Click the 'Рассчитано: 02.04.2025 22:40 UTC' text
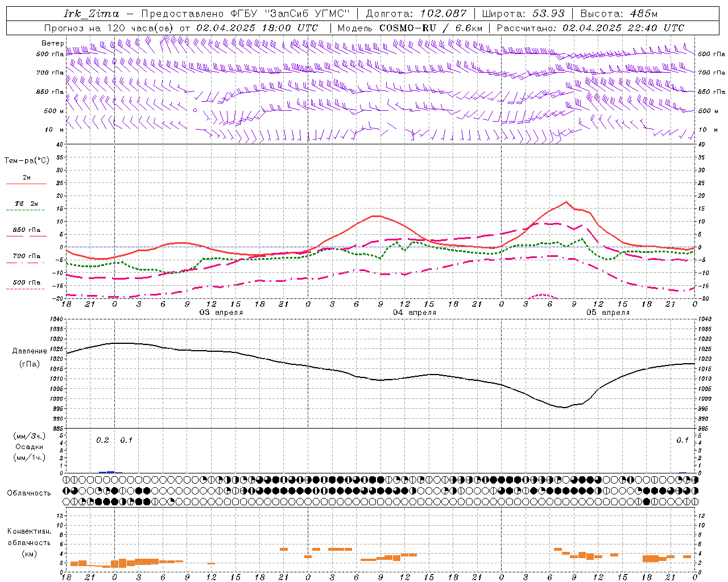 [x=590, y=28]
